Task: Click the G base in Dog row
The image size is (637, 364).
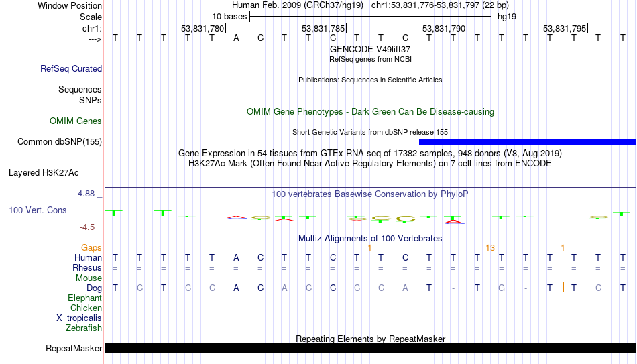Action: click(502, 288)
